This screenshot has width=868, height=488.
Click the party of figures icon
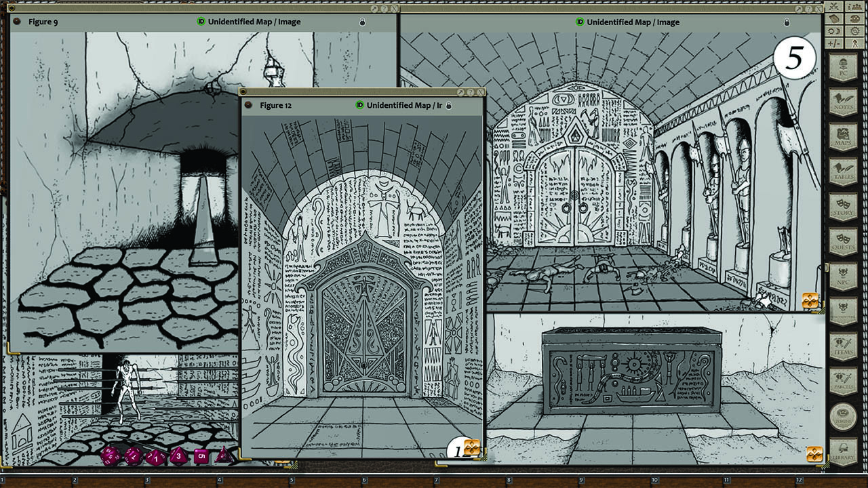(854, 6)
